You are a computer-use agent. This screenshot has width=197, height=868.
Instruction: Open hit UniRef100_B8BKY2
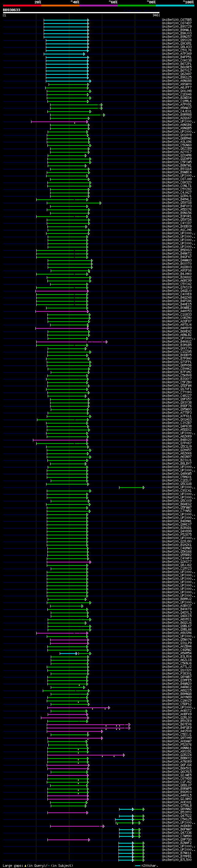pos(177,758)
